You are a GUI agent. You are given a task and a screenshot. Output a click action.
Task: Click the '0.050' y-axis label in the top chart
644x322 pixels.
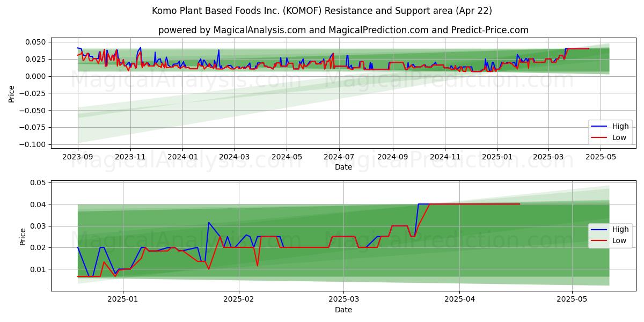(36, 42)
